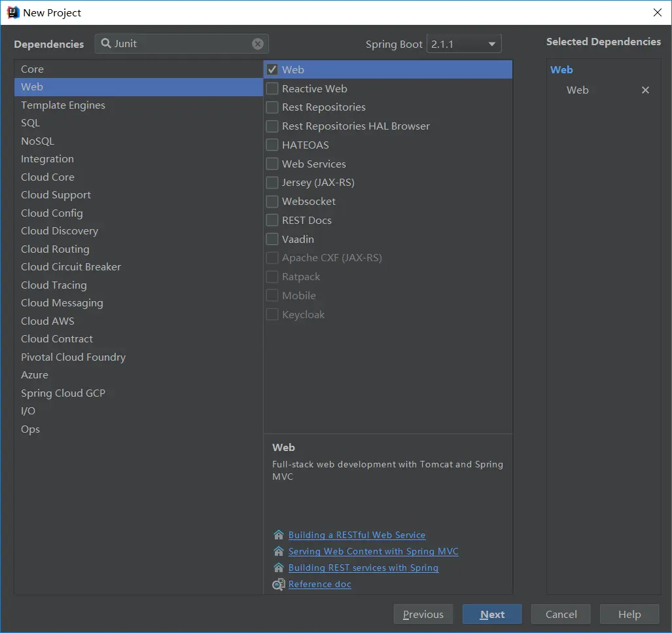Remove Web from Selected Dependencies
672x633 pixels.
645,90
